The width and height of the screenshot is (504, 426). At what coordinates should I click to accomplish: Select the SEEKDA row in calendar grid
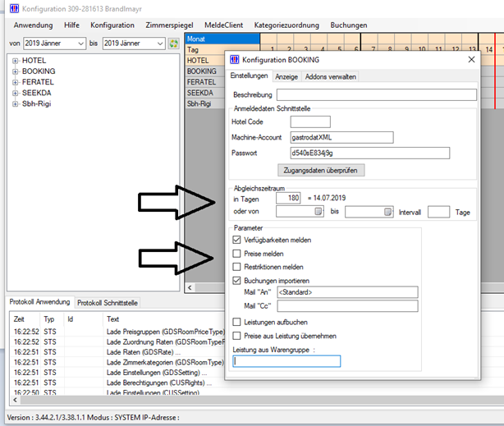click(205, 93)
